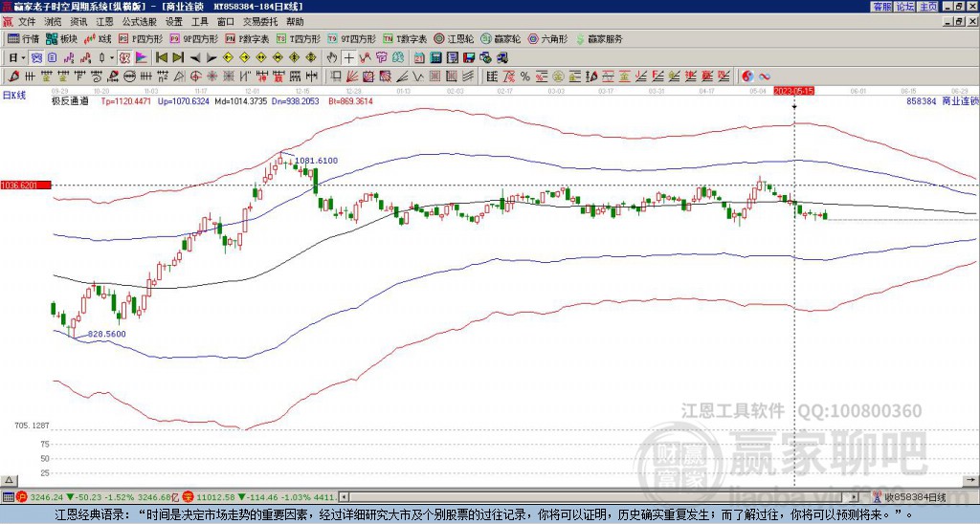Viewport: 980px width, 524px height.
Task: Open the 9P四方形 tool
Action: click(x=193, y=38)
